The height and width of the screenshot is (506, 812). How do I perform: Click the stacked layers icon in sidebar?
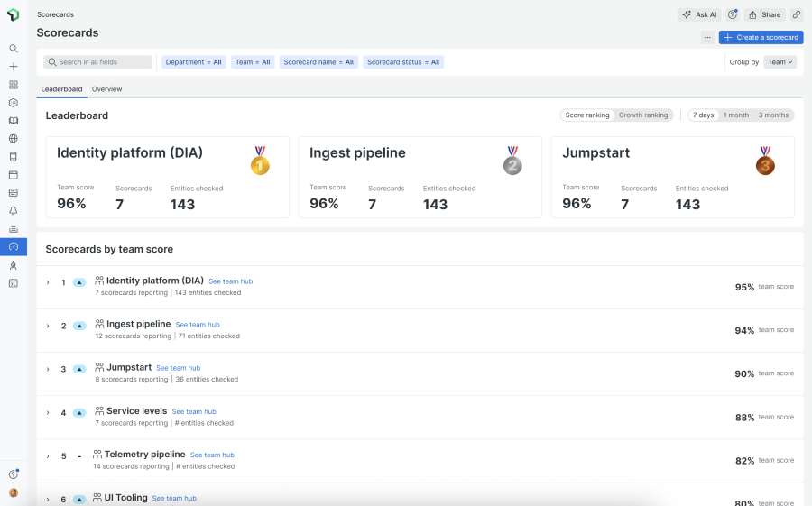click(x=14, y=228)
